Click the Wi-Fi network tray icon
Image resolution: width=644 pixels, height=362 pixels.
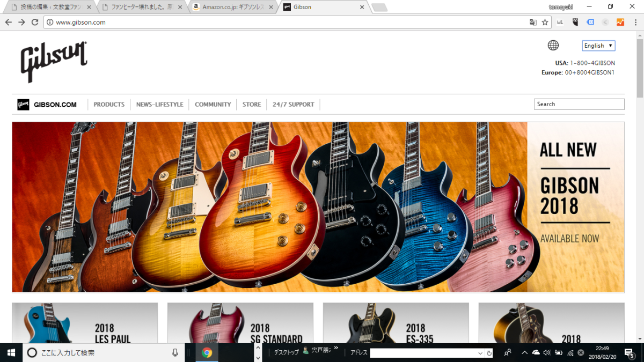[570, 352]
